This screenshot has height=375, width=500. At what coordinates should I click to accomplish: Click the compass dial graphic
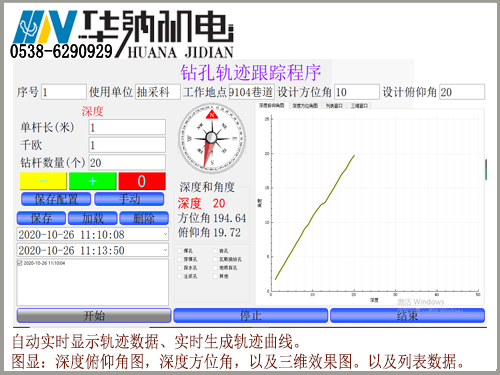coord(212,138)
